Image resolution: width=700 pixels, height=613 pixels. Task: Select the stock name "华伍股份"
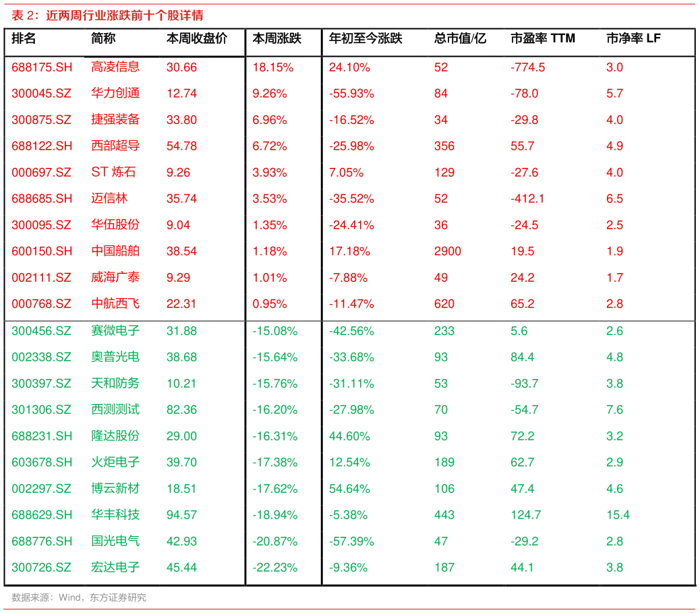[x=115, y=224]
